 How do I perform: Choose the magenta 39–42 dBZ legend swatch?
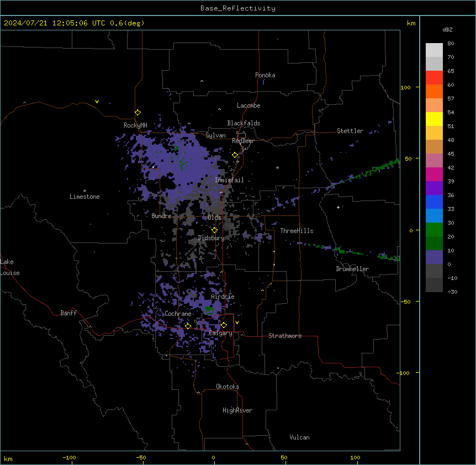pos(434,174)
